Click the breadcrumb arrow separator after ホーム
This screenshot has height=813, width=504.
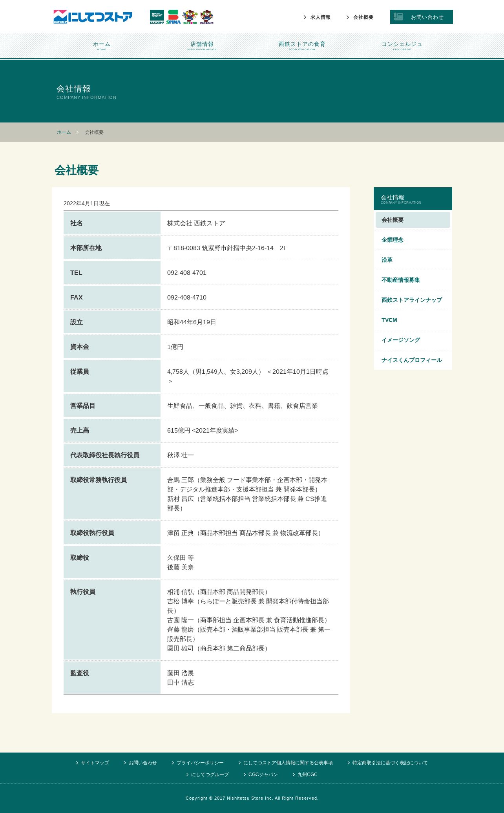point(78,132)
